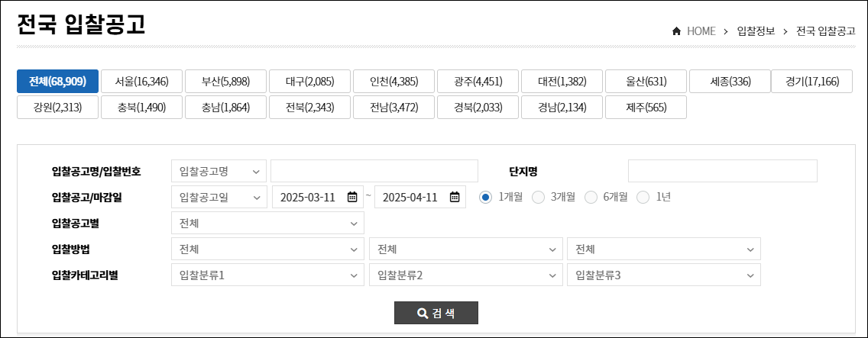Open the end date calendar picker icon
Viewport: 868px width, 338px height.
tap(455, 197)
